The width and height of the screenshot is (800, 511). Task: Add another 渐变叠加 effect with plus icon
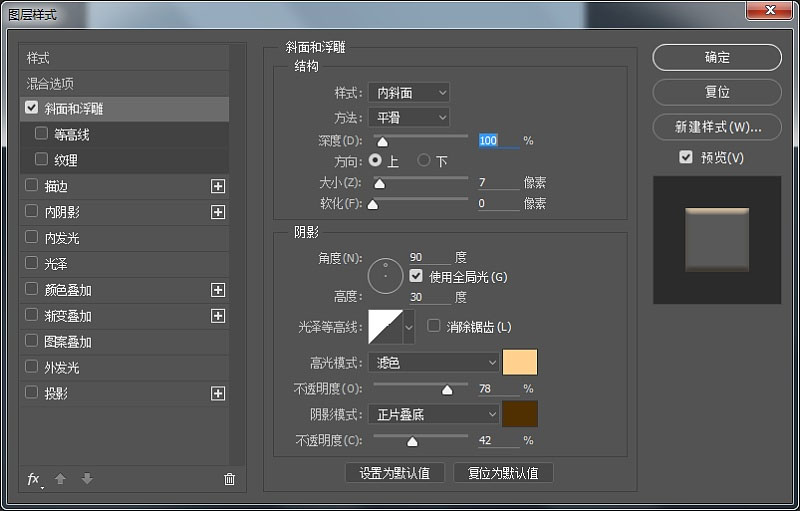218,316
